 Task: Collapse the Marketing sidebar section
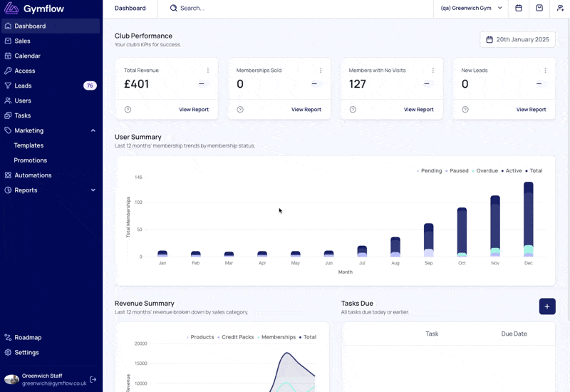[93, 130]
